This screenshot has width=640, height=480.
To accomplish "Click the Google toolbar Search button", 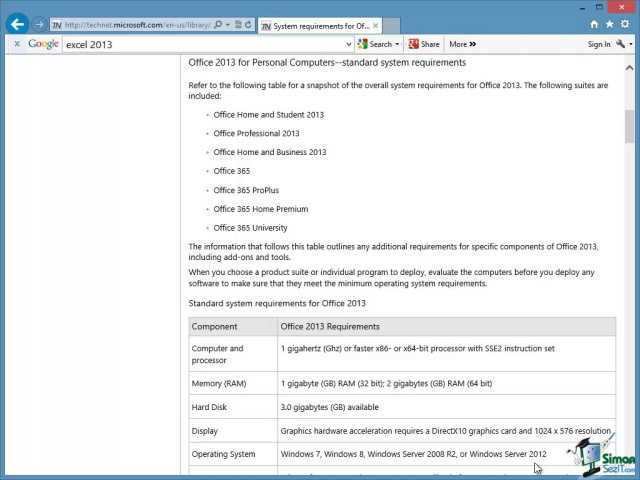I will (x=375, y=44).
